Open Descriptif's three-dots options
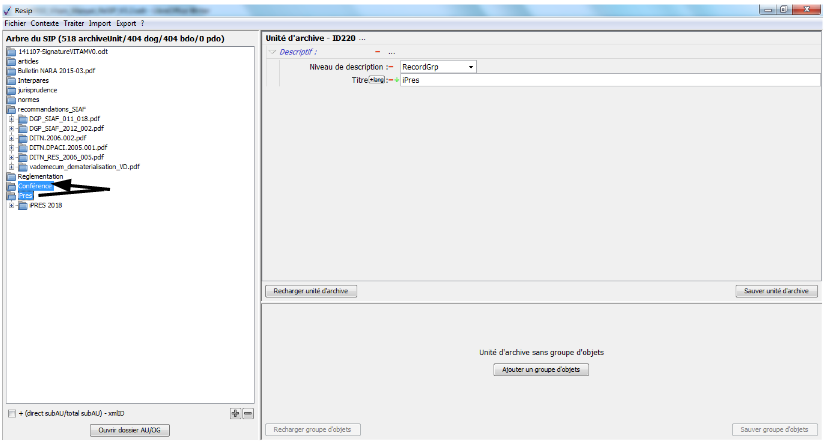This screenshot has height=441, width=824. (391, 52)
